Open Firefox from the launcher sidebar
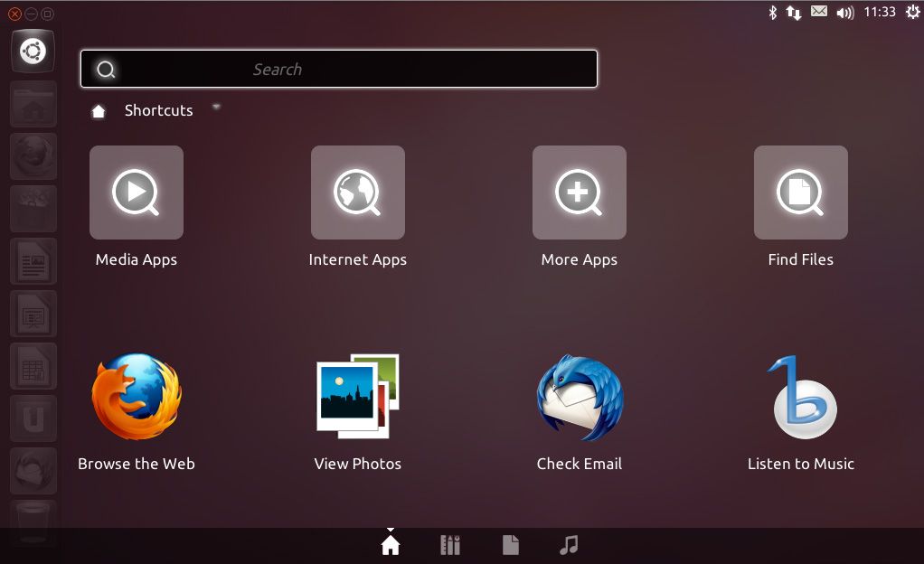Viewport: 924px width, 564px height. [33, 156]
